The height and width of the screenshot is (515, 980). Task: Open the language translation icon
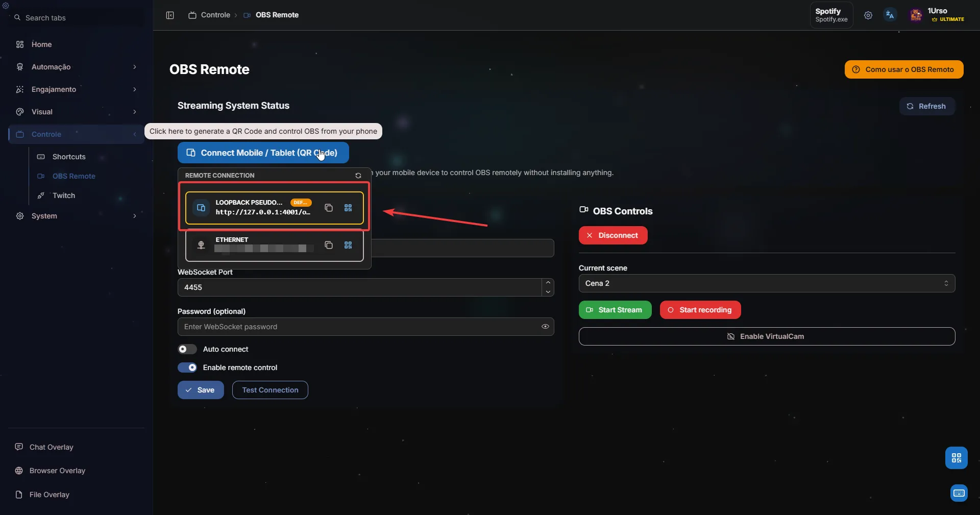click(890, 15)
